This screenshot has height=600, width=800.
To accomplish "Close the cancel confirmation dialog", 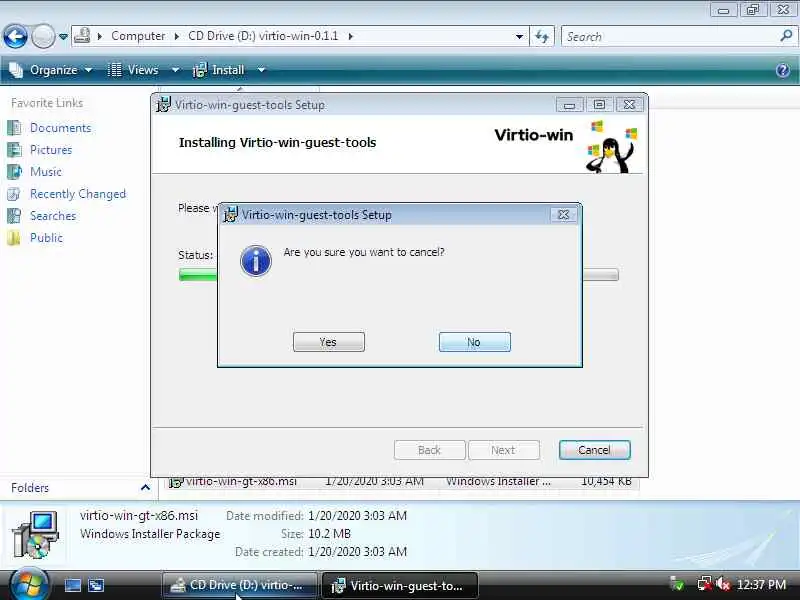I will [563, 215].
